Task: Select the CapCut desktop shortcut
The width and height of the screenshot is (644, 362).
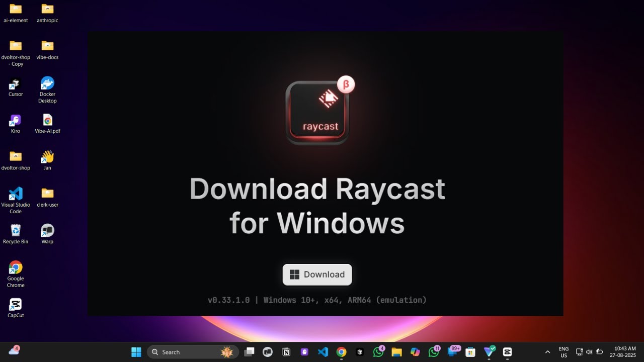Action: point(16,308)
